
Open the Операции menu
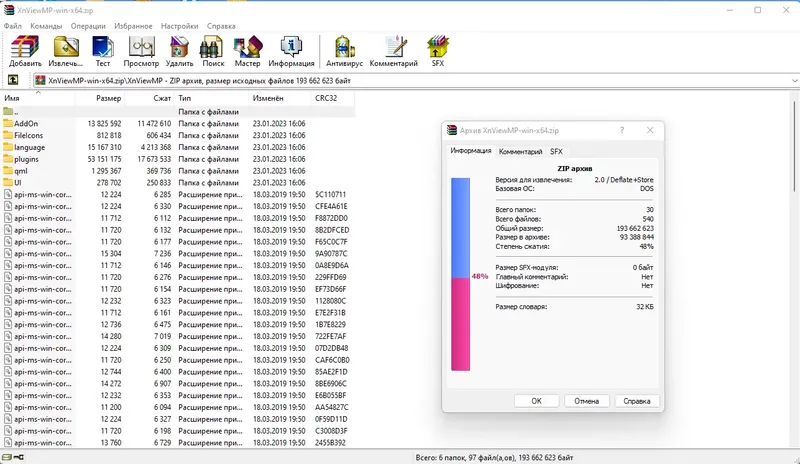coord(88,26)
